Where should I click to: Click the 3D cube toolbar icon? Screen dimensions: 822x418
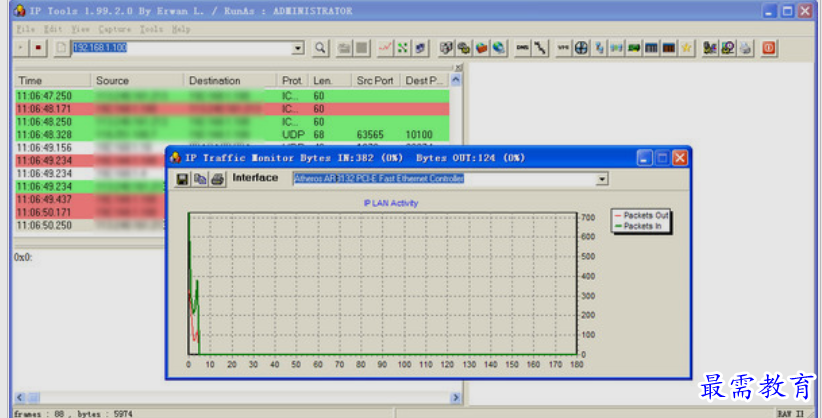(446, 48)
